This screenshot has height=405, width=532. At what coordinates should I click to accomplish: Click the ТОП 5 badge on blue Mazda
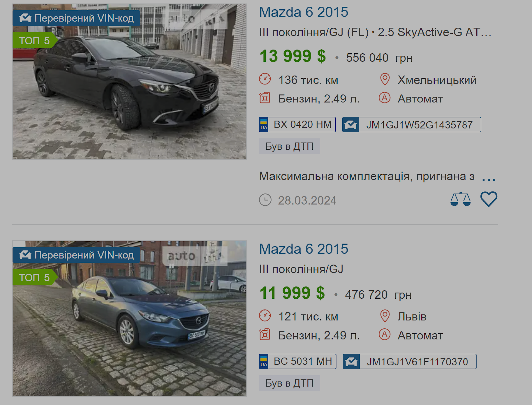[x=34, y=277]
